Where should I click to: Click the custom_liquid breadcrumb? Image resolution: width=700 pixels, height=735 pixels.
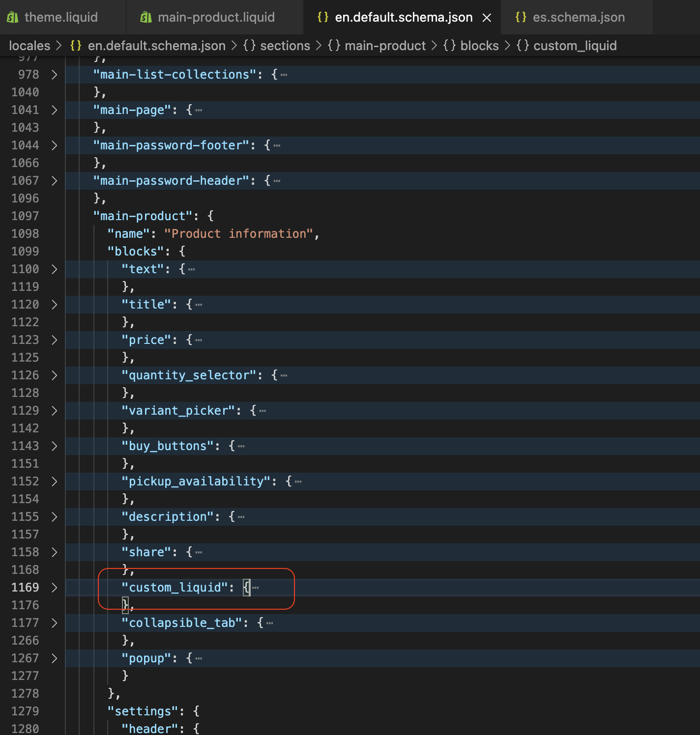(575, 46)
